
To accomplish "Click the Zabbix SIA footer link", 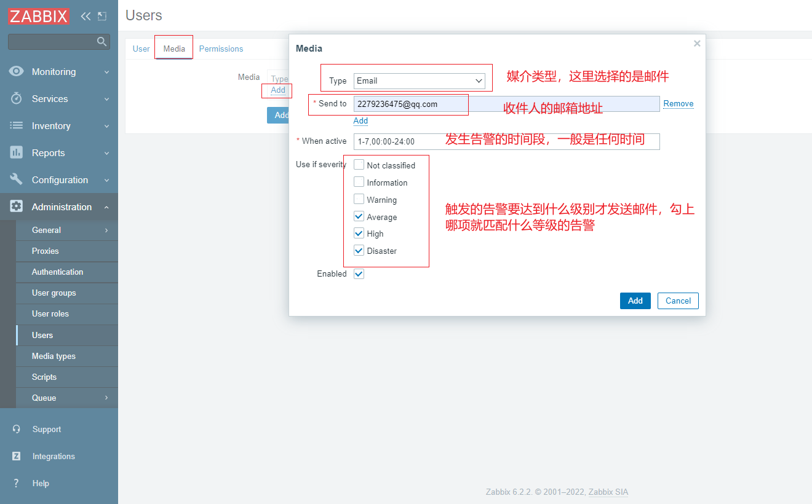I will (x=608, y=492).
